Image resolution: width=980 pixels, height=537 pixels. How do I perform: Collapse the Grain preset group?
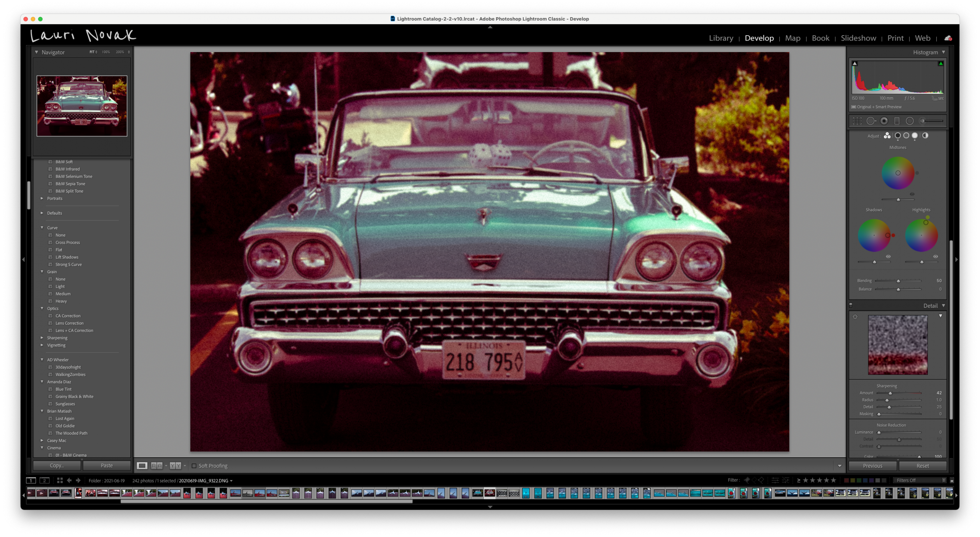click(42, 272)
